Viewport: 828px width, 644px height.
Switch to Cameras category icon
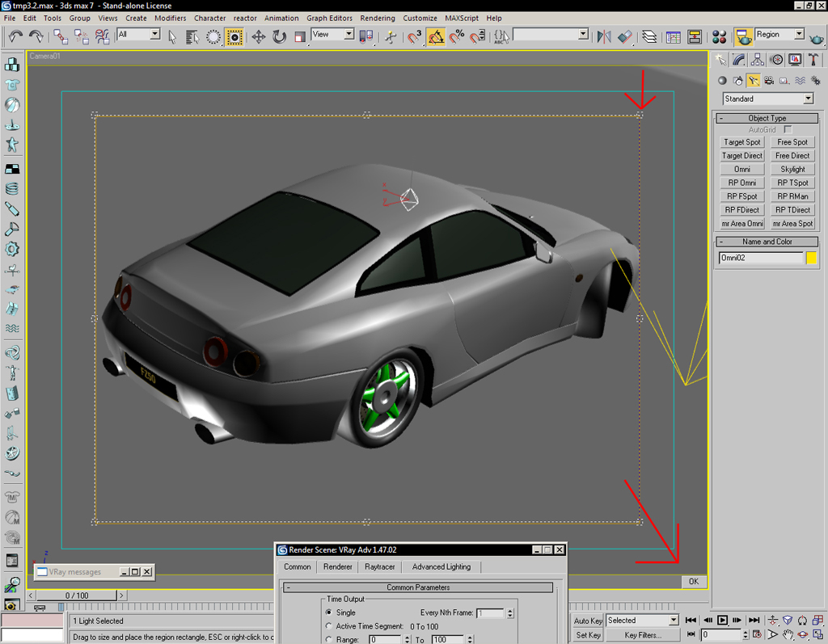click(x=769, y=81)
